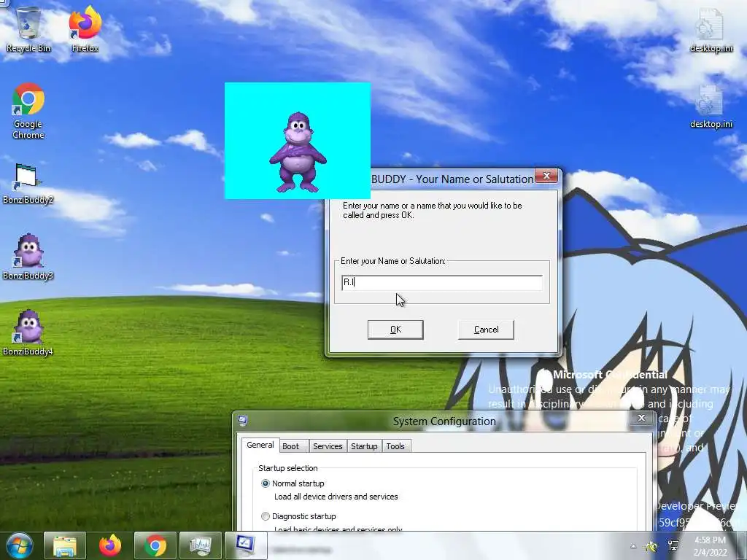Select the lower desktop.ini file icon
Screen dimensions: 747x560
coord(711,106)
